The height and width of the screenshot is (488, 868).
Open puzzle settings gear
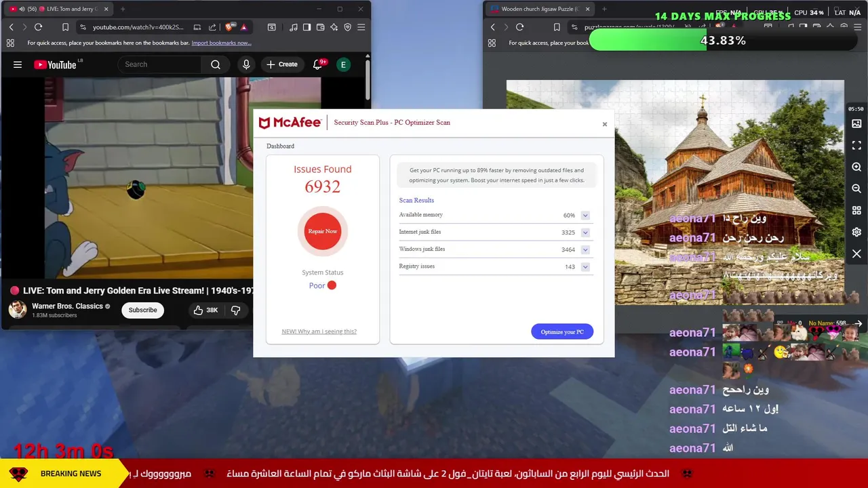click(x=856, y=232)
